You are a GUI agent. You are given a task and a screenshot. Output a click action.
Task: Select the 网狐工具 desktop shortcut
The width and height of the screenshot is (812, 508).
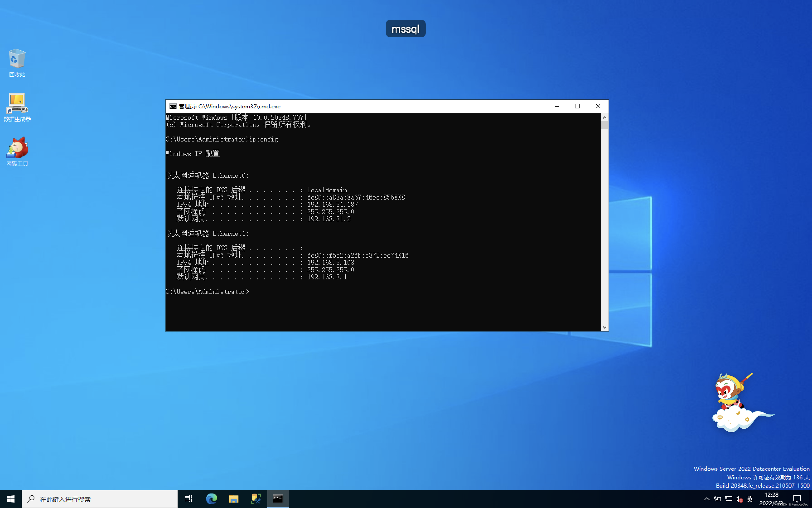[x=17, y=151]
